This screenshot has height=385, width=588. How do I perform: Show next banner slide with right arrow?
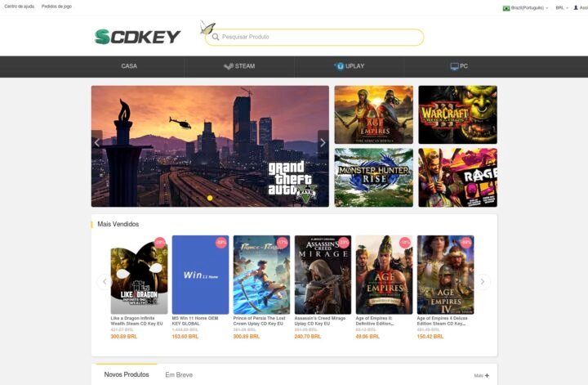[x=323, y=142]
